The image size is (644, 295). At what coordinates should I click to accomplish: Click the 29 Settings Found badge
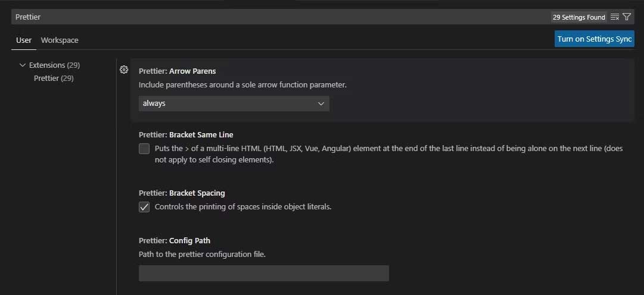[578, 17]
